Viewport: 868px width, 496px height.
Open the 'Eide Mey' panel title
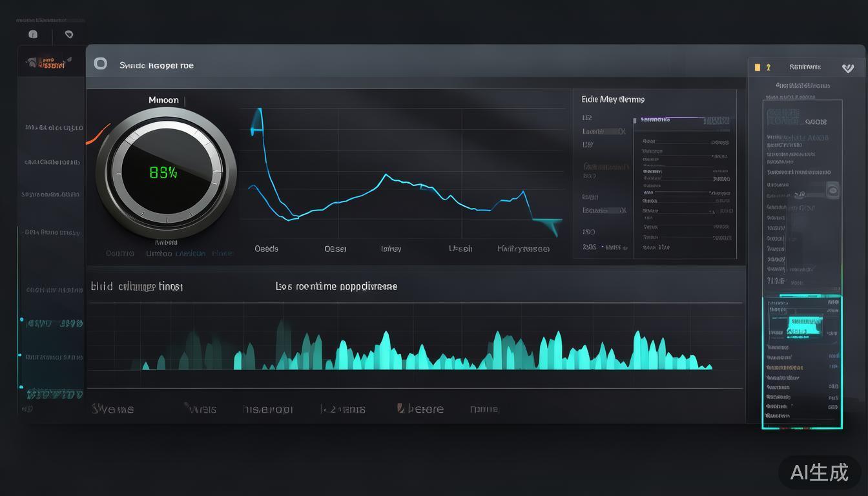tap(613, 99)
